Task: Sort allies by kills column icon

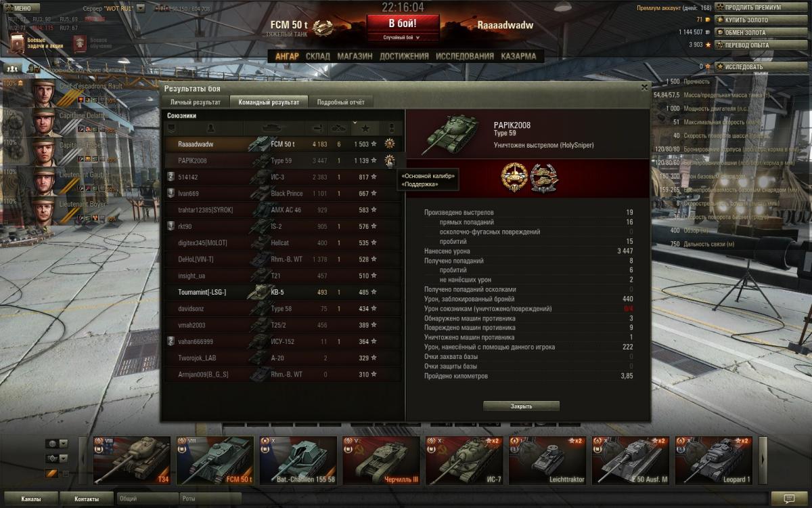Action: 338,128
